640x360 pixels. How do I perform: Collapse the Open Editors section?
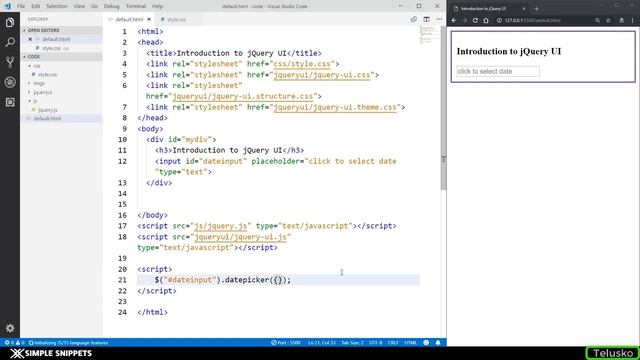(x=43, y=30)
